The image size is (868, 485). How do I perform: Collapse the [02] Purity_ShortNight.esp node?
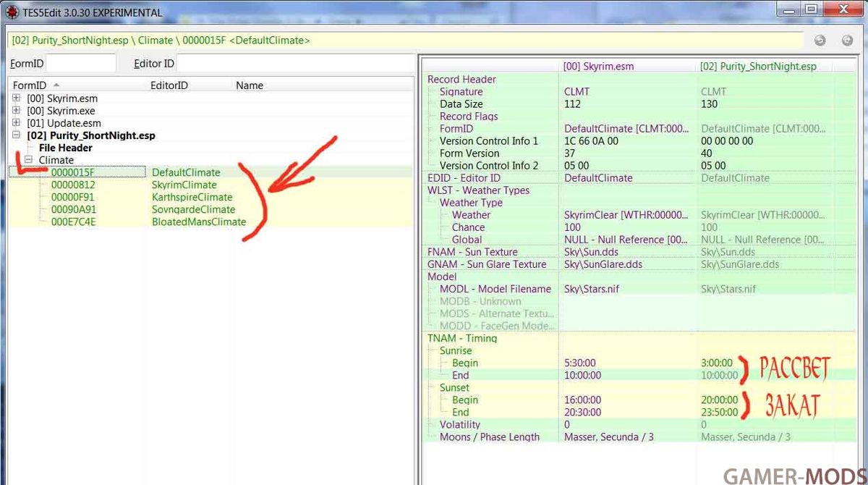click(x=17, y=135)
